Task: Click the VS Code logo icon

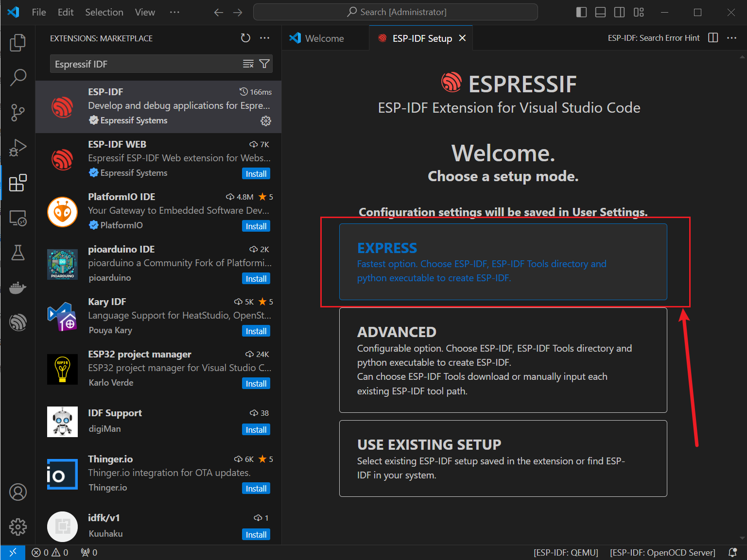Action: [13, 12]
